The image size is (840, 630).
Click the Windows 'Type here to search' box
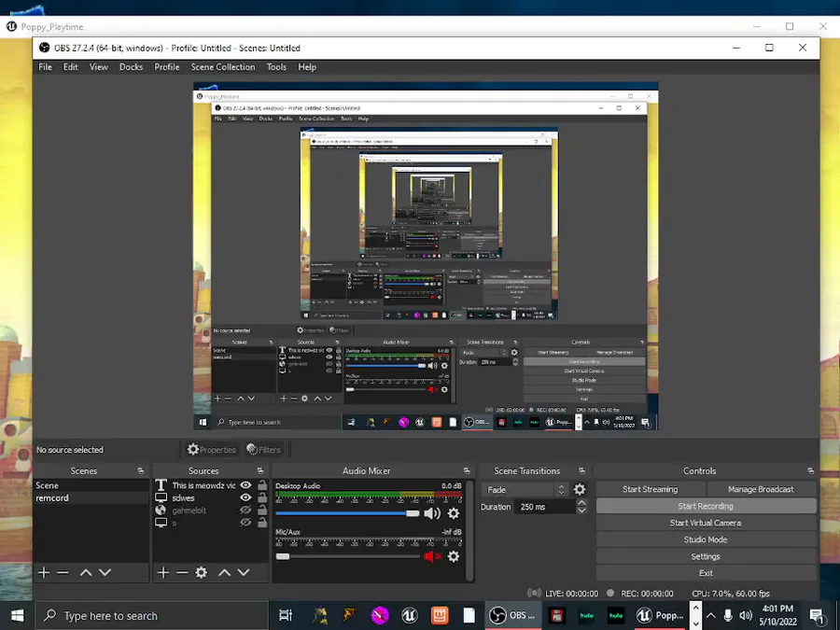click(x=152, y=616)
